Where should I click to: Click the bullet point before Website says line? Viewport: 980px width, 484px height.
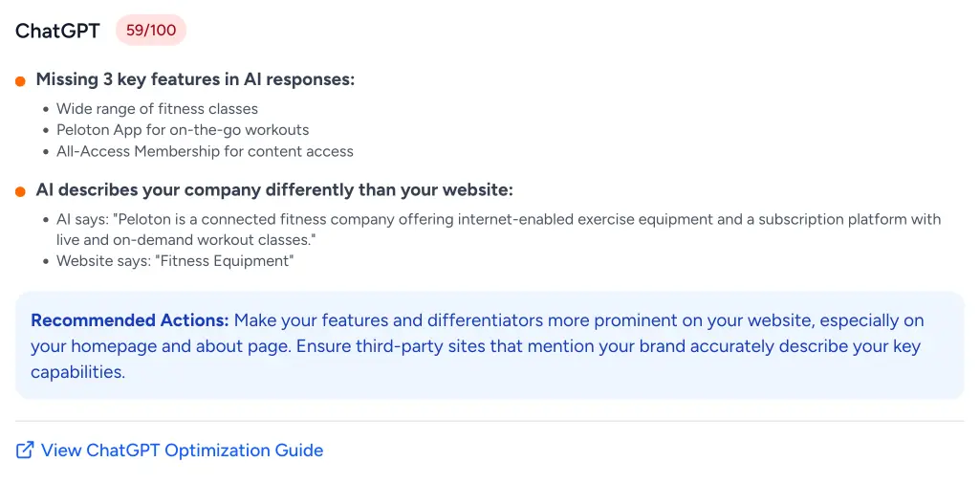[x=46, y=261]
